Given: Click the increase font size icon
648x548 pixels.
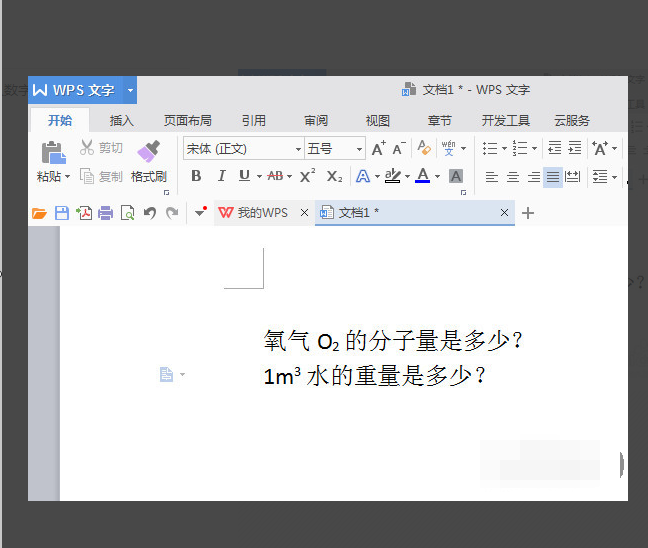Looking at the screenshot, I should pos(378,148).
